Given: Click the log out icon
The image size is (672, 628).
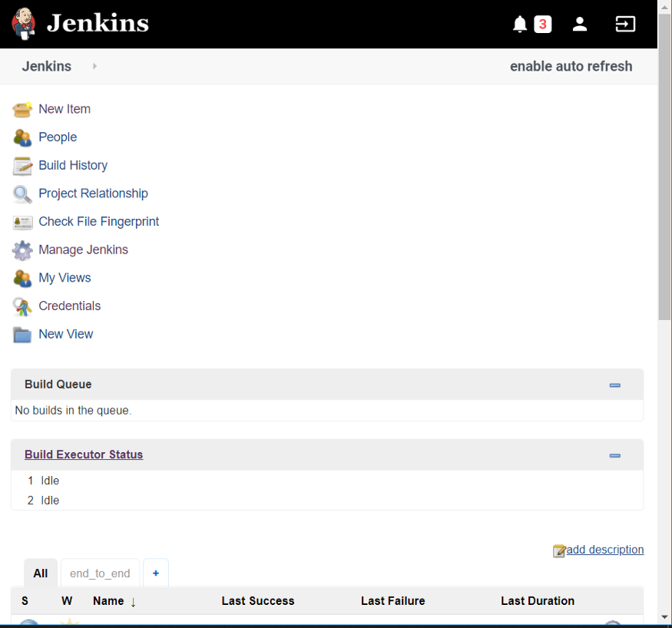Looking at the screenshot, I should (x=625, y=24).
